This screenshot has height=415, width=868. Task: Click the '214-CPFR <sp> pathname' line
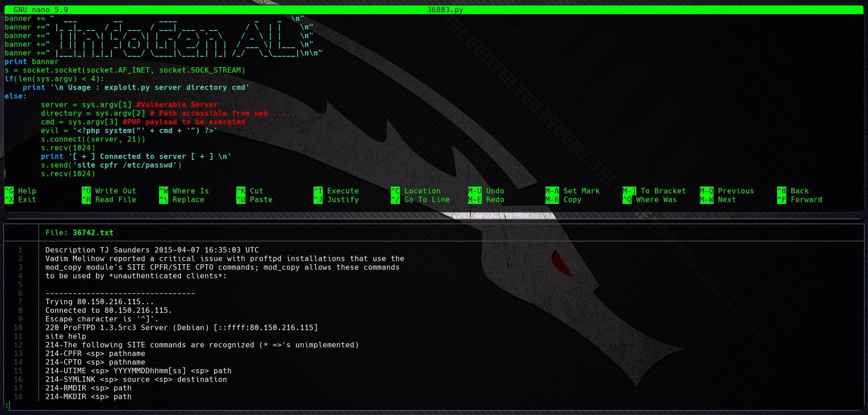coord(95,353)
